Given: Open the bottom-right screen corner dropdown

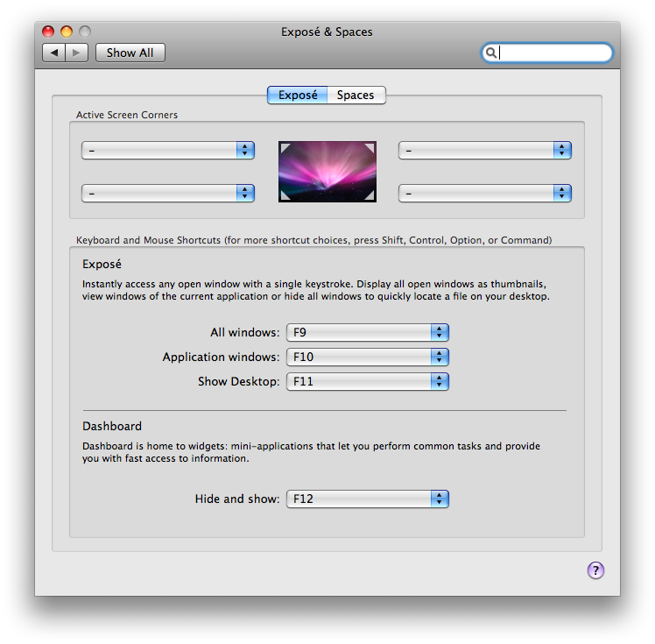Looking at the screenshot, I should [x=485, y=193].
